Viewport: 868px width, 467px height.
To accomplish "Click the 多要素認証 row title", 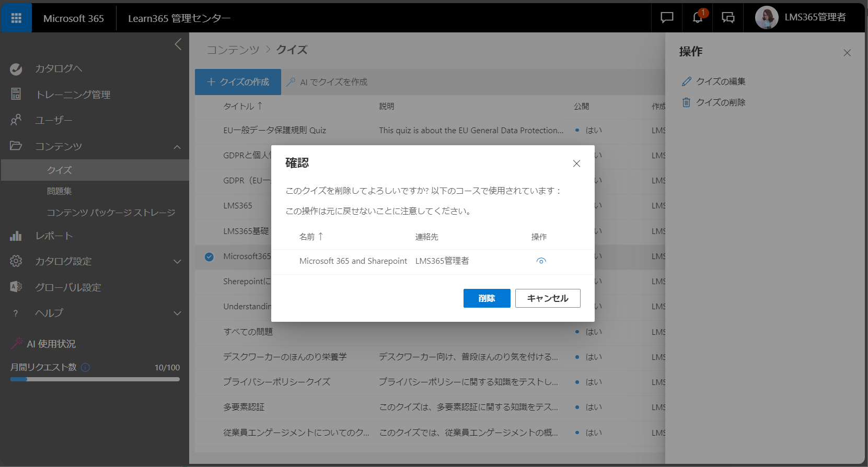I will [244, 407].
